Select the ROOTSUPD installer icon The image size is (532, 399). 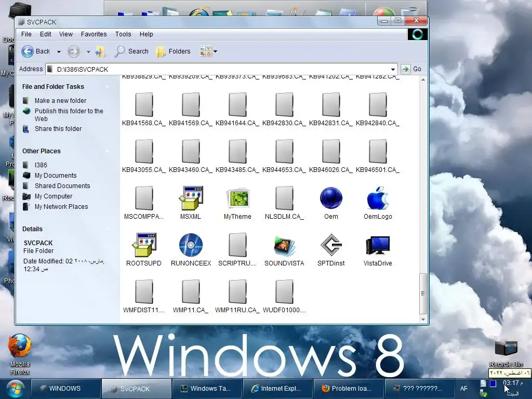[144, 245]
